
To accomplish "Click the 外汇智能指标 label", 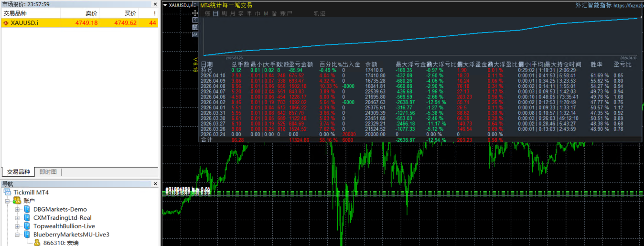I will pos(594,5).
